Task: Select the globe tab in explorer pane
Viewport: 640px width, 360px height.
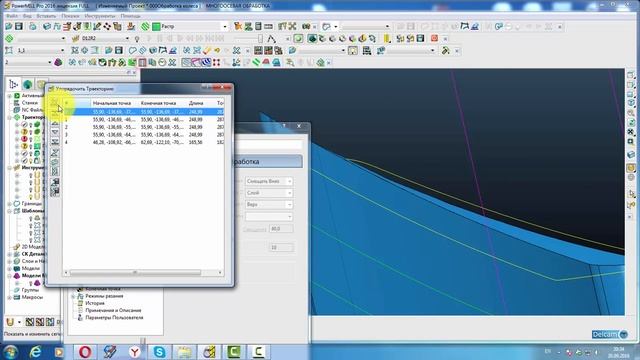Action: [x=27, y=84]
